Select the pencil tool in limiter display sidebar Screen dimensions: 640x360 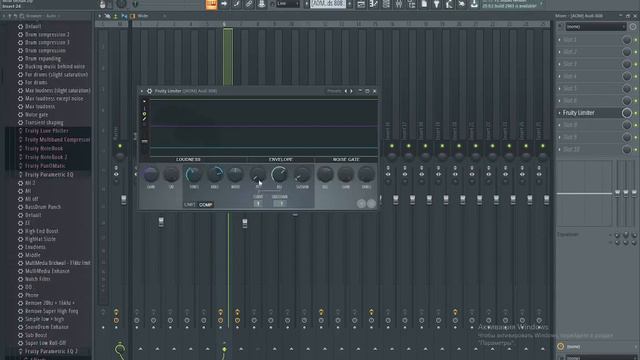pos(144,119)
